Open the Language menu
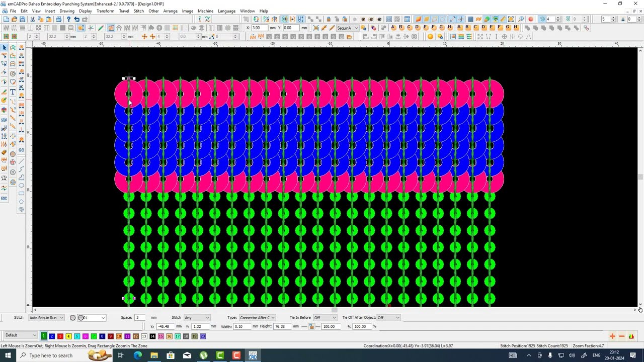Image resolution: width=644 pixels, height=362 pixels. tap(226, 11)
